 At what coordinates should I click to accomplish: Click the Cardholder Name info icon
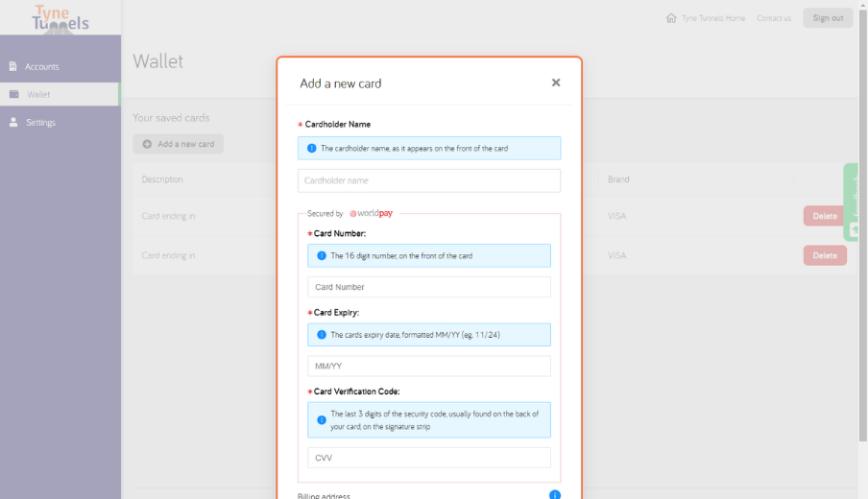click(x=312, y=149)
